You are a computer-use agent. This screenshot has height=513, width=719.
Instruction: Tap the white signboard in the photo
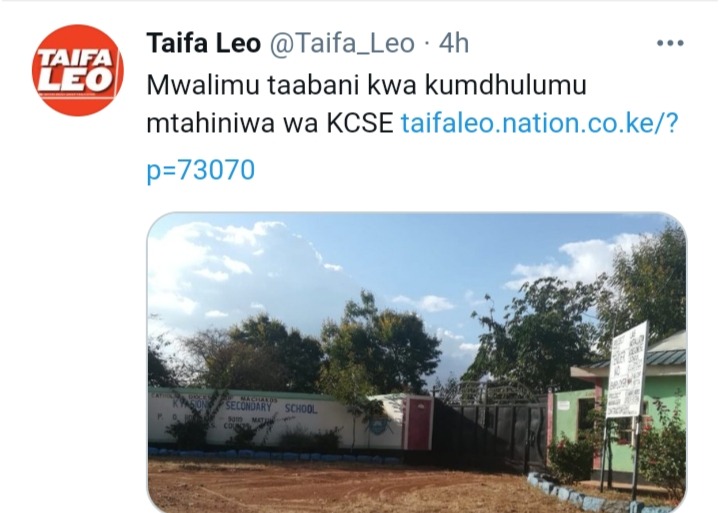[x=627, y=370]
